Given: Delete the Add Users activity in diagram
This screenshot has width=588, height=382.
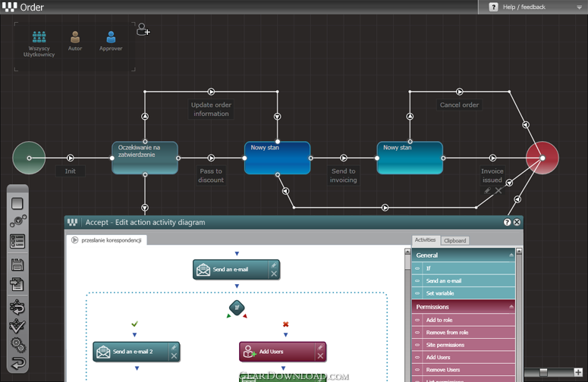Looking at the screenshot, I should tap(320, 355).
